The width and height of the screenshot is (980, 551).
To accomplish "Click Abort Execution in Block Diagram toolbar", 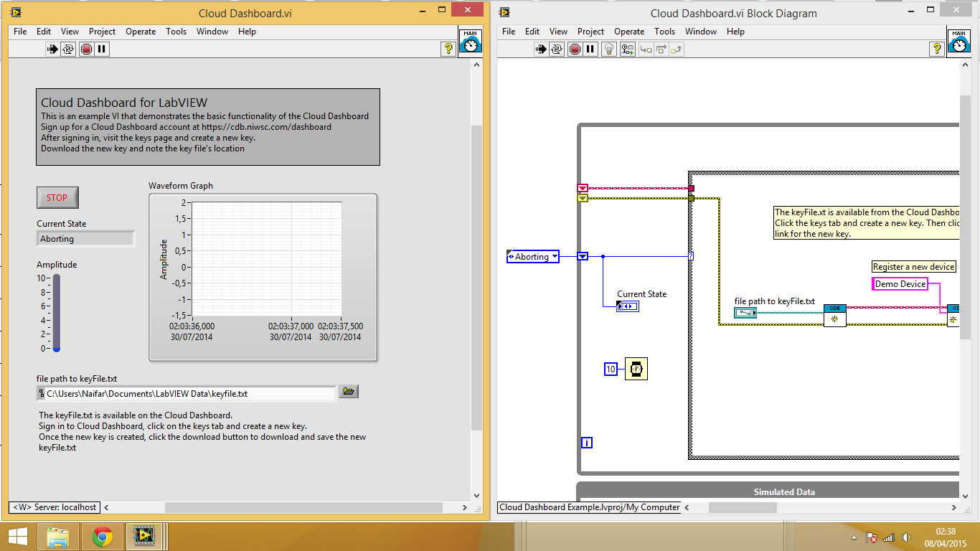I will (575, 50).
